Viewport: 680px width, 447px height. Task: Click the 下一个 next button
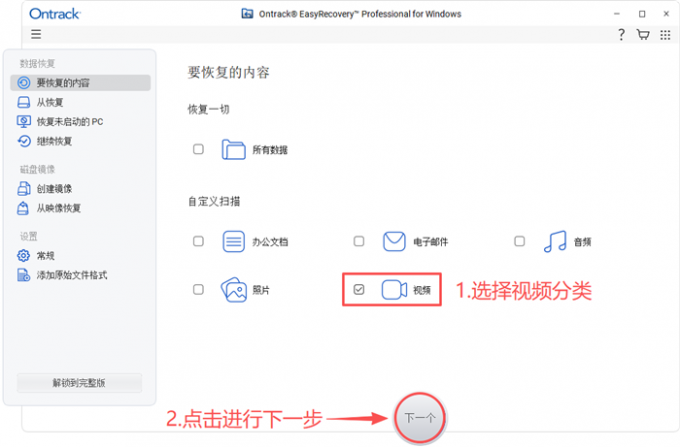coord(420,418)
